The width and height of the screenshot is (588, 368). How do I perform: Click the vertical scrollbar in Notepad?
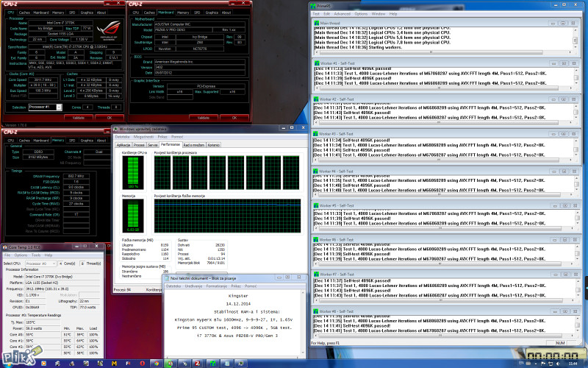tap(303, 323)
